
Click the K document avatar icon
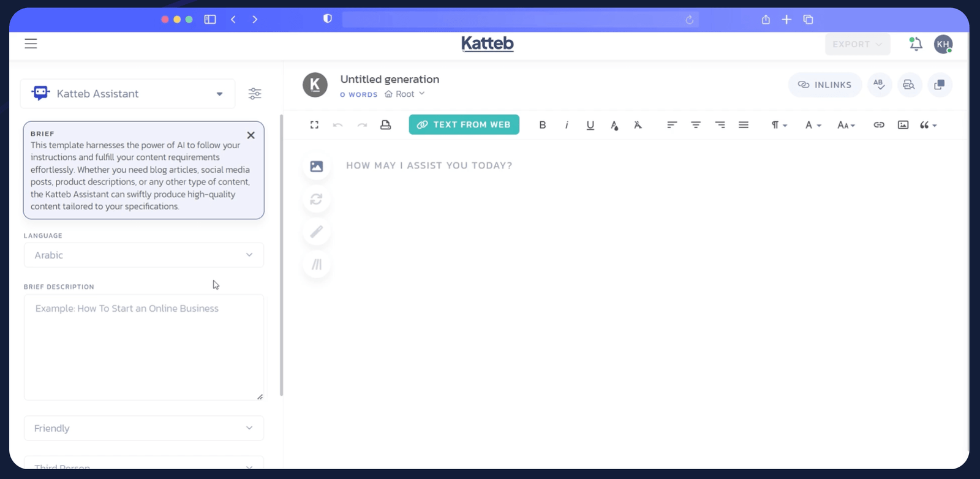point(315,85)
